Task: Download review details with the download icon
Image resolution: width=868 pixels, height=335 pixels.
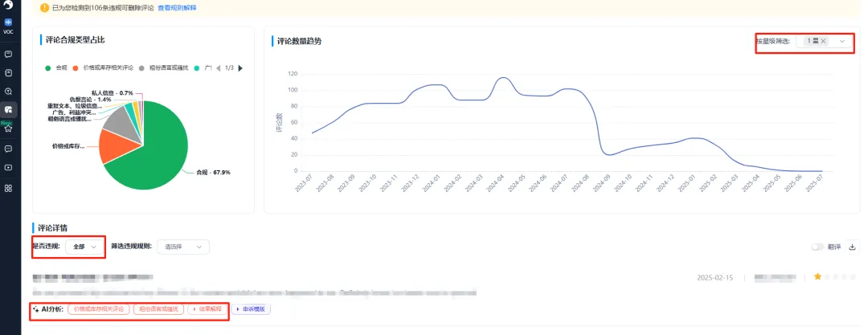Action: [852, 247]
